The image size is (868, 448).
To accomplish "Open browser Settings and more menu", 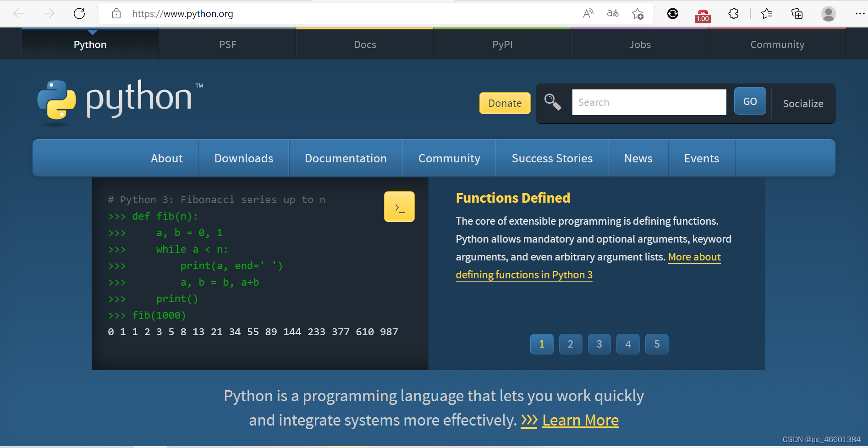I will tap(860, 14).
